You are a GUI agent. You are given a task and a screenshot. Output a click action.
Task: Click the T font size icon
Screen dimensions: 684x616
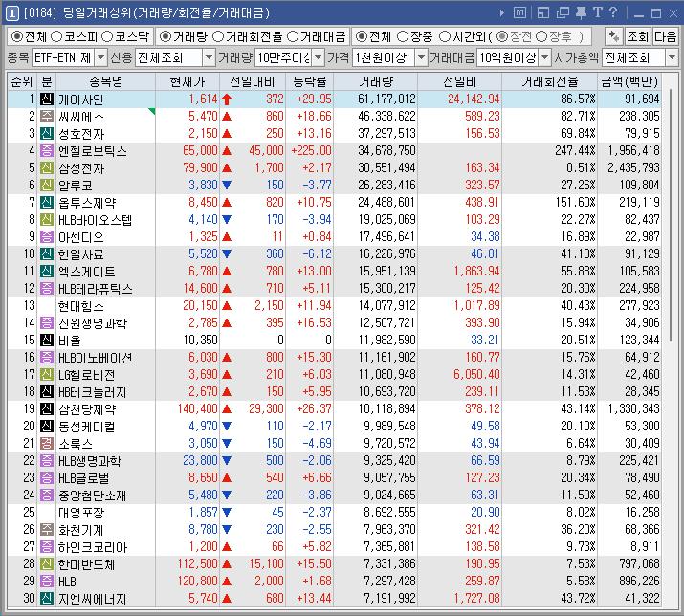click(x=598, y=12)
